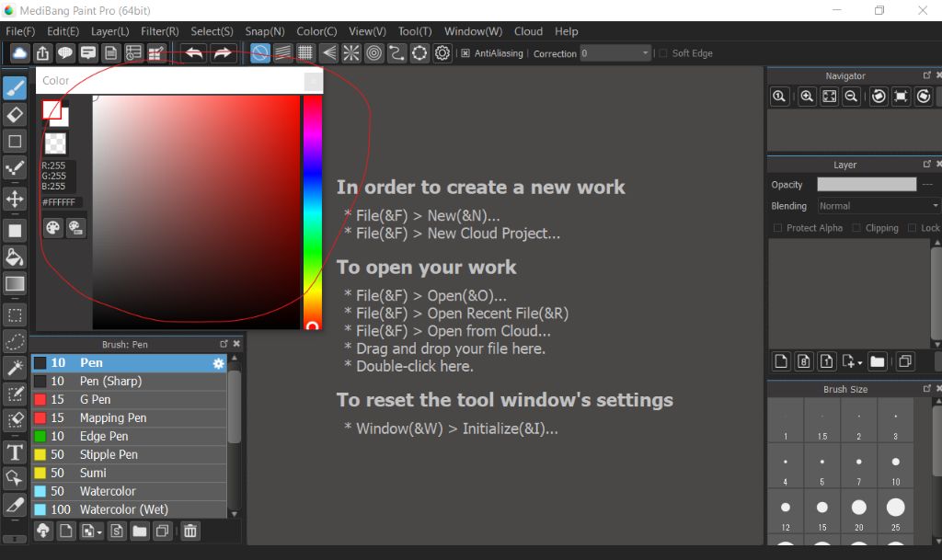Toggle Soft Edge checkbox

point(663,53)
